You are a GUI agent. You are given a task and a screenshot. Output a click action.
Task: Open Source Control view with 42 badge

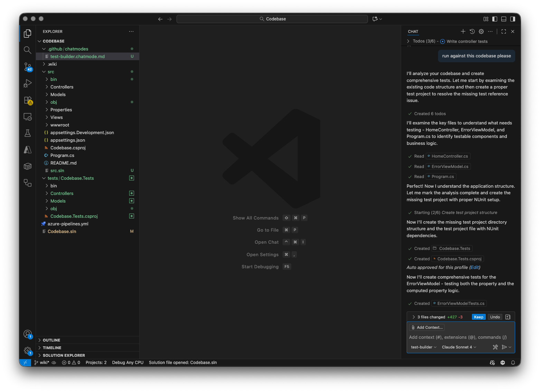(x=28, y=67)
